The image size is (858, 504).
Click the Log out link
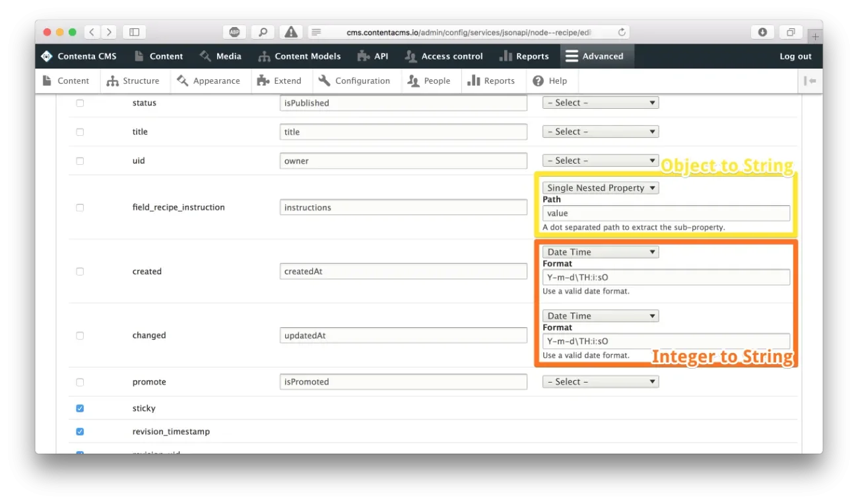795,56
